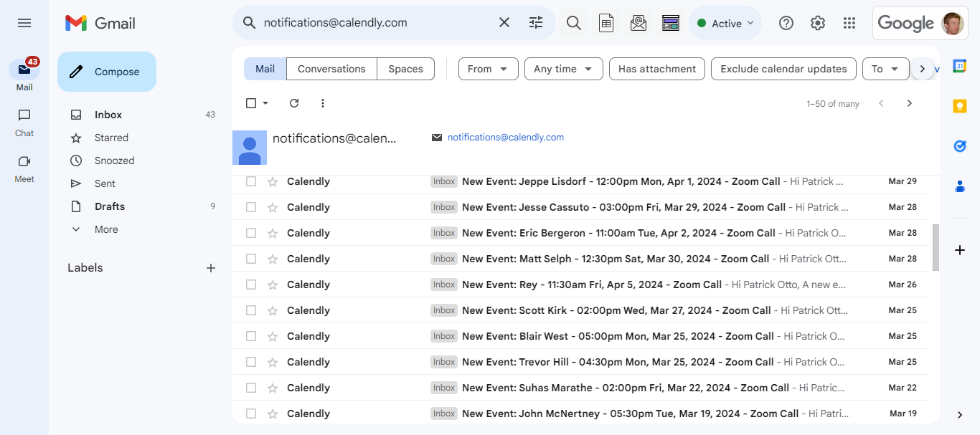Open the Snoozed folder
The height and width of the screenshot is (435, 980).
click(141, 161)
